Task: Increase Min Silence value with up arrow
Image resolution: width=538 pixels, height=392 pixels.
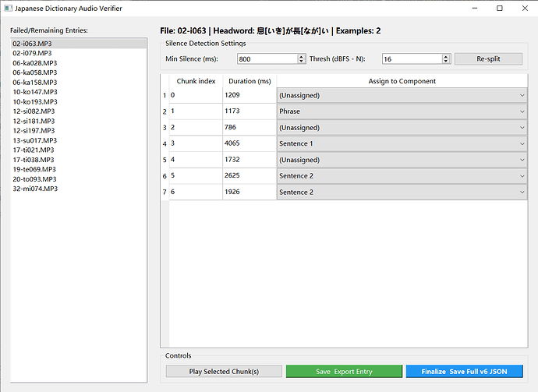Action: click(302, 56)
